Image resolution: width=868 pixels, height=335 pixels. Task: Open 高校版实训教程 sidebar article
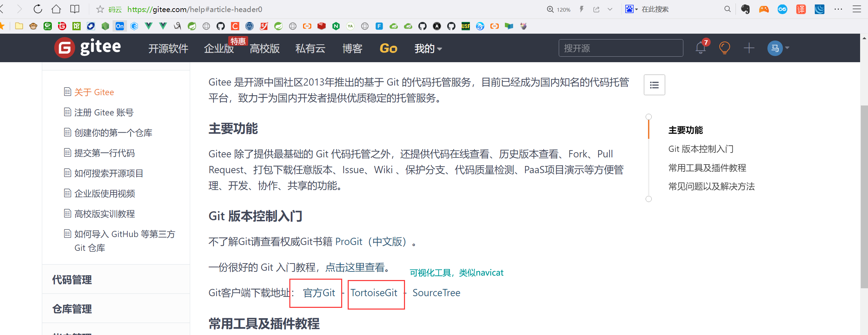pos(105,214)
